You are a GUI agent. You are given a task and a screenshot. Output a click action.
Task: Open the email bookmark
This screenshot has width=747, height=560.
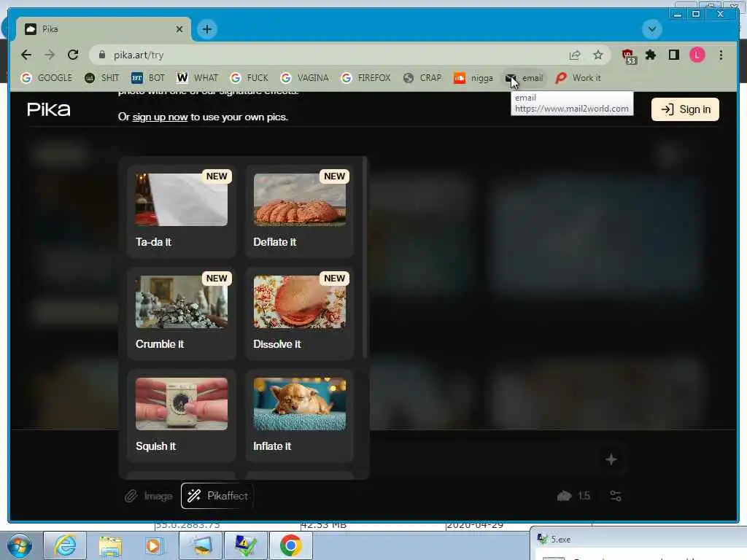(524, 77)
